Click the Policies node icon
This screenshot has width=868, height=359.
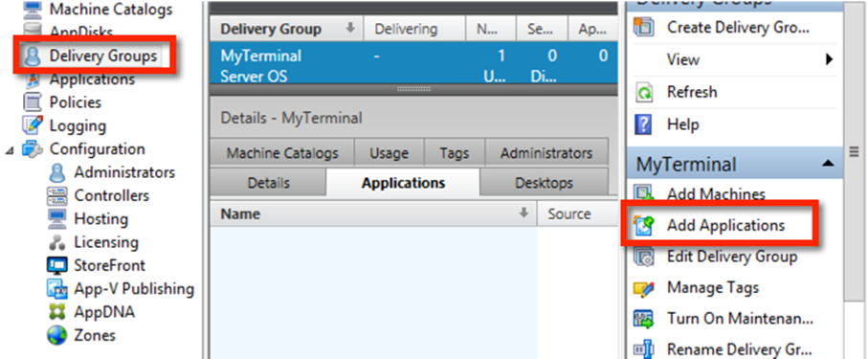click(x=33, y=102)
